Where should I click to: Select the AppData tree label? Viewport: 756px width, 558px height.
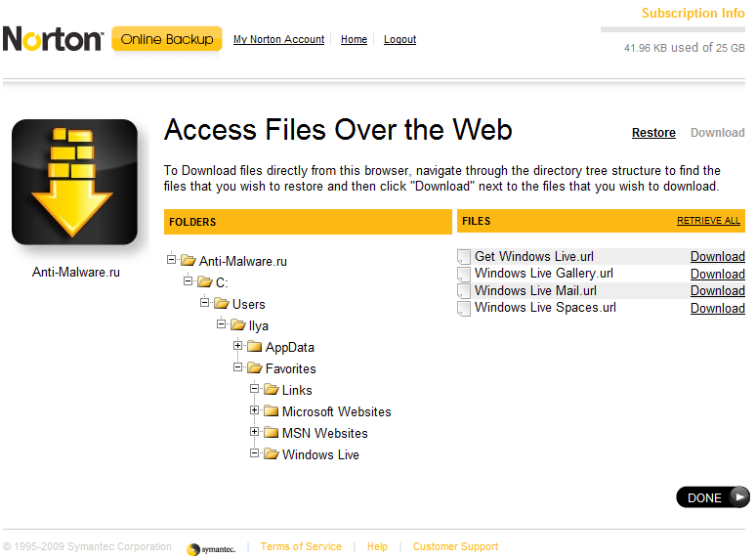[290, 347]
